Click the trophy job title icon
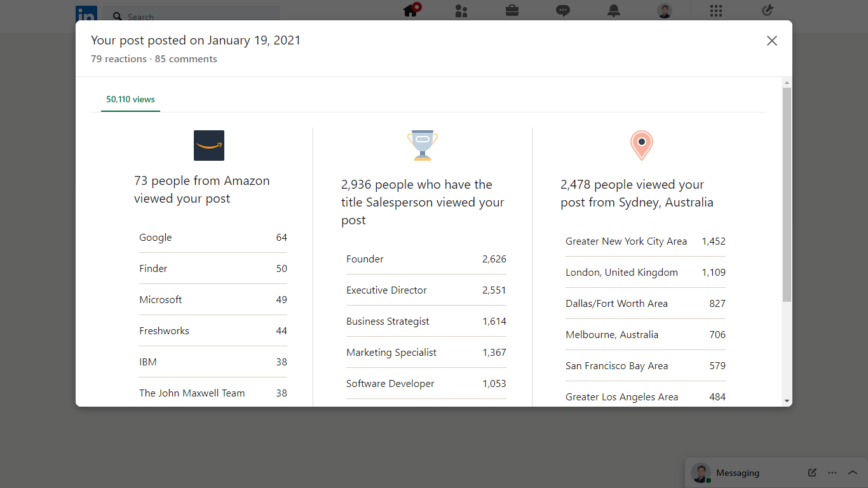This screenshot has height=488, width=868. click(x=423, y=146)
